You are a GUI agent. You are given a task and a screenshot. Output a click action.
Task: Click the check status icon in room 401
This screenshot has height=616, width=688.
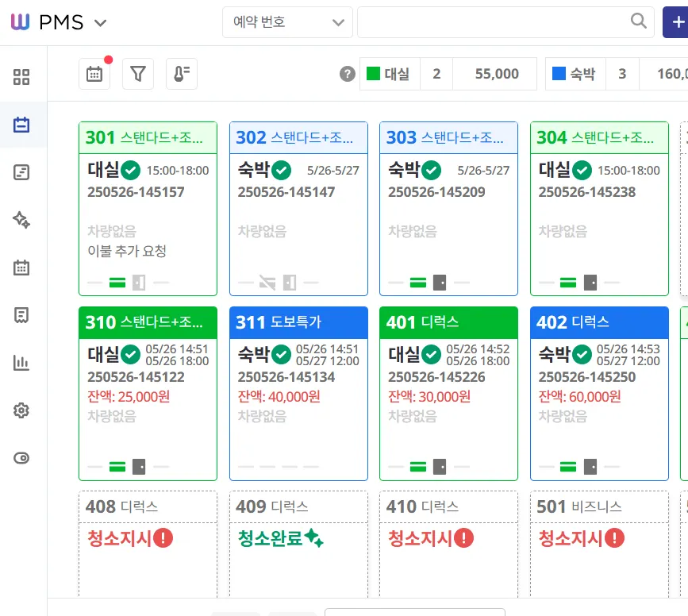pos(432,355)
